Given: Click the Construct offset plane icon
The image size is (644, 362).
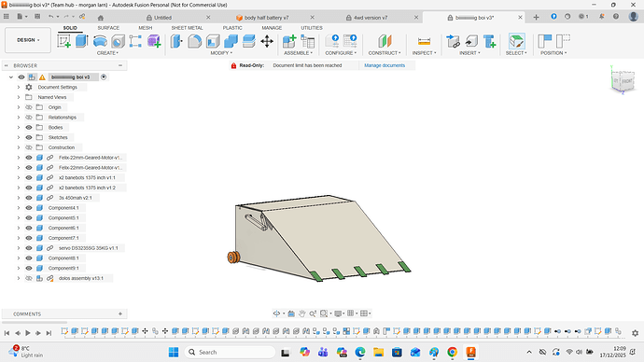Looking at the screenshot, I should click(x=385, y=41).
